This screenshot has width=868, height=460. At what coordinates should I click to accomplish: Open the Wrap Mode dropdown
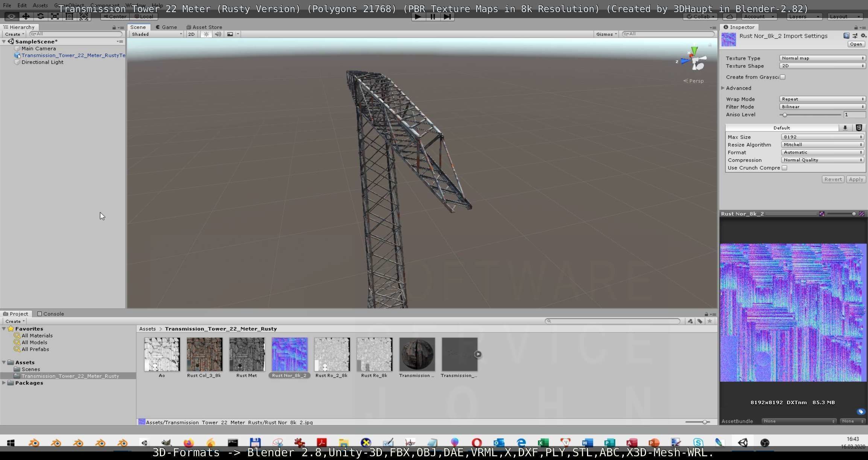822,99
